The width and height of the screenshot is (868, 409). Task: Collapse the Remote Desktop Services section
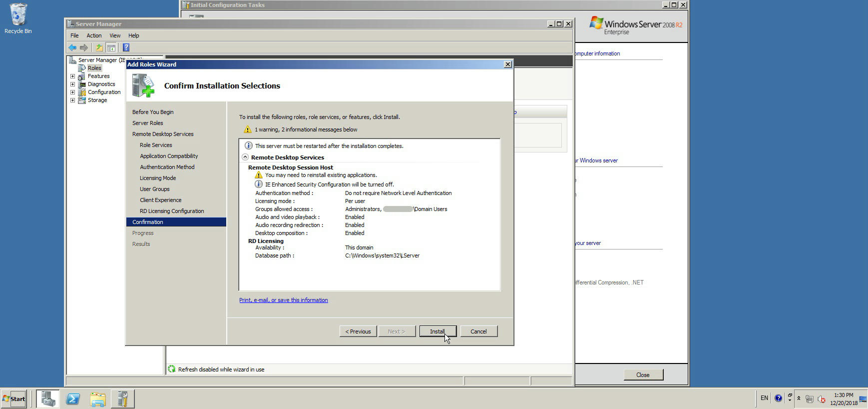pos(245,157)
